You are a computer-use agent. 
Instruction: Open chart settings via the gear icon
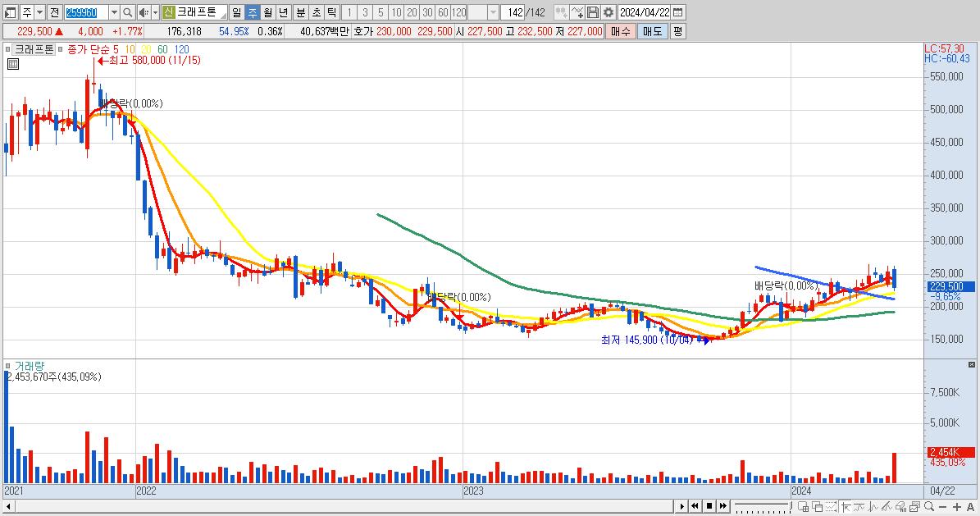coord(609,12)
